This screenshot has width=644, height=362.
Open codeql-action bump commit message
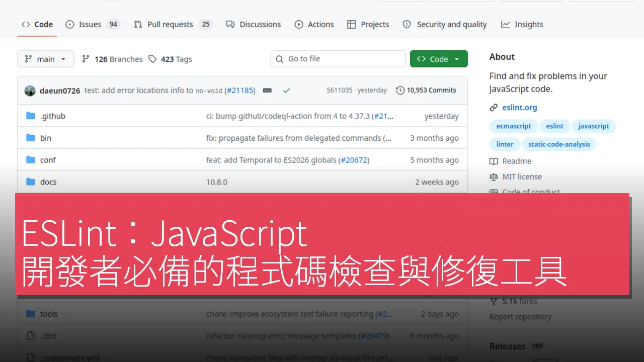[289, 116]
